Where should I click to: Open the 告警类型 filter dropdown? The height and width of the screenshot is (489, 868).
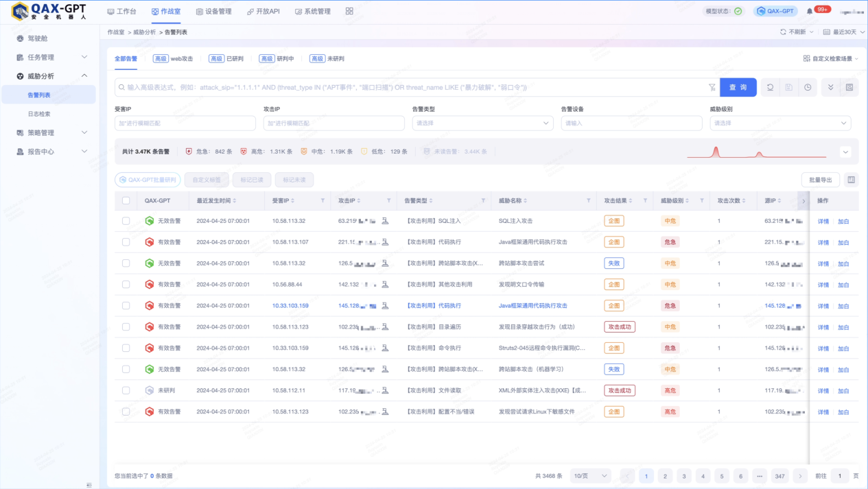[482, 123]
